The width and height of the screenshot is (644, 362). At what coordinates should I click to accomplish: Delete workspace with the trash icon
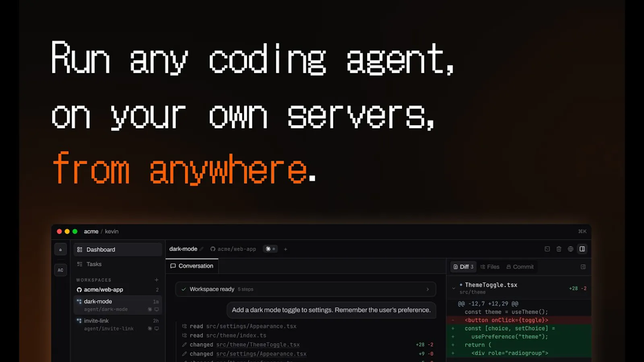tap(559, 249)
